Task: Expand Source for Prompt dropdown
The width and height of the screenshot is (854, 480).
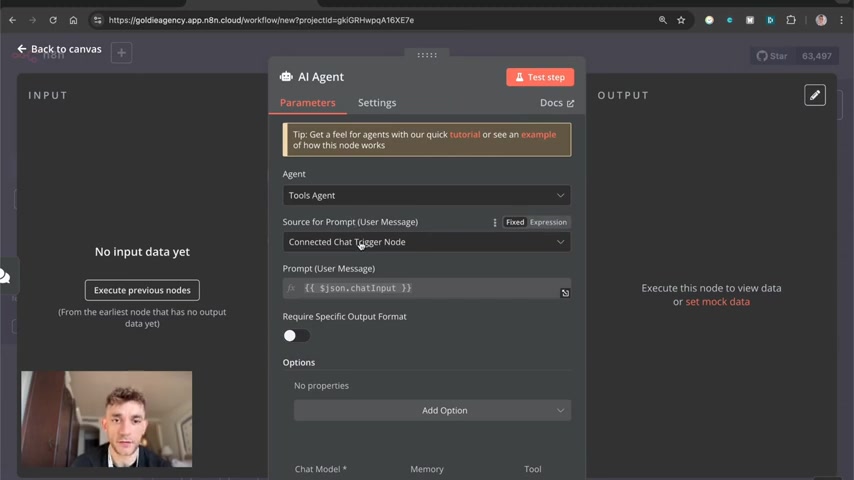Action: pyautogui.click(x=427, y=242)
